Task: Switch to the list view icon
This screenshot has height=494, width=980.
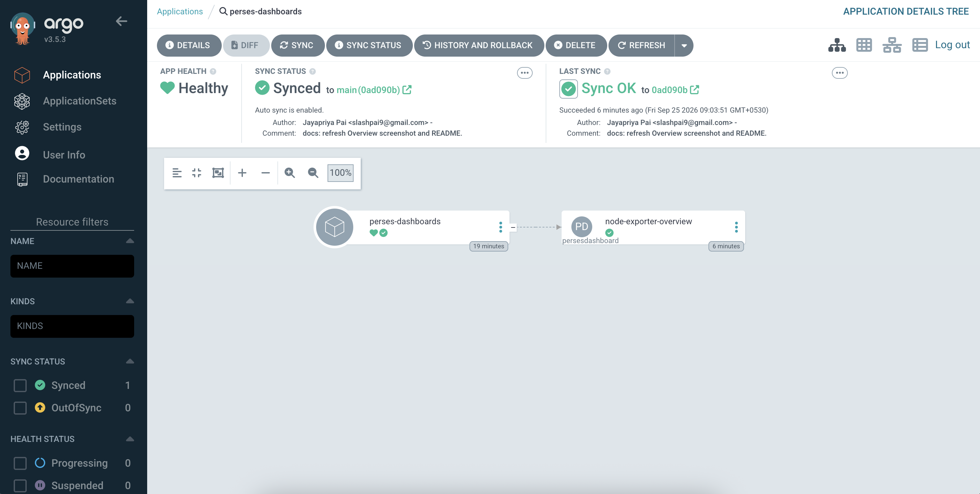Action: pyautogui.click(x=920, y=45)
